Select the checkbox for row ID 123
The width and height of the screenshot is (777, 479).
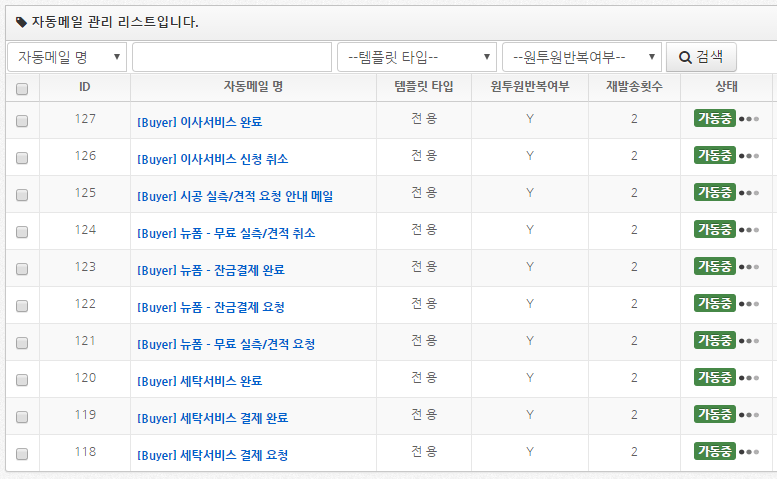[22, 269]
